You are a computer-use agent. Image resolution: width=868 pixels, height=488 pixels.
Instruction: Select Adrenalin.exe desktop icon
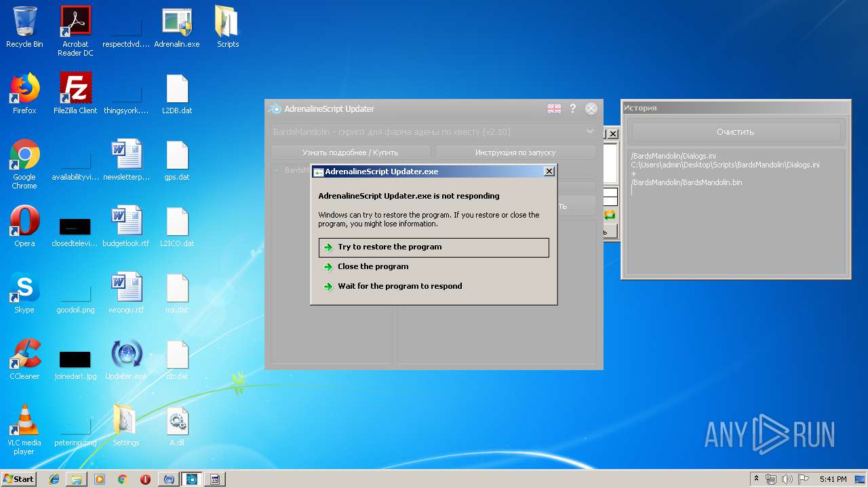point(177,27)
